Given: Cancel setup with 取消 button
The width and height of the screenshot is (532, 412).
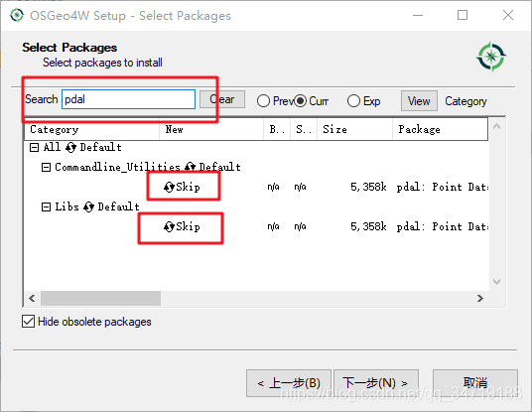Looking at the screenshot, I should tap(475, 383).
